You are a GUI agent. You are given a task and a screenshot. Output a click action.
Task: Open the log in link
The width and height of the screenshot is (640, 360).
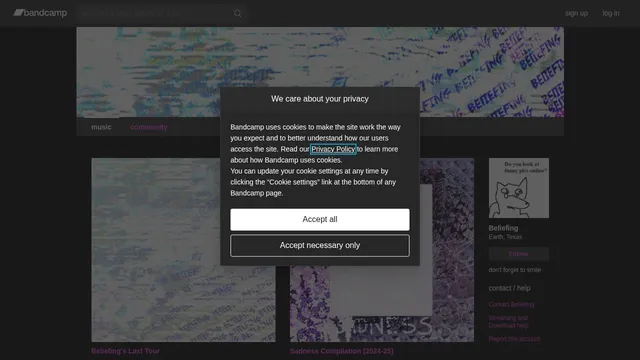(x=611, y=13)
